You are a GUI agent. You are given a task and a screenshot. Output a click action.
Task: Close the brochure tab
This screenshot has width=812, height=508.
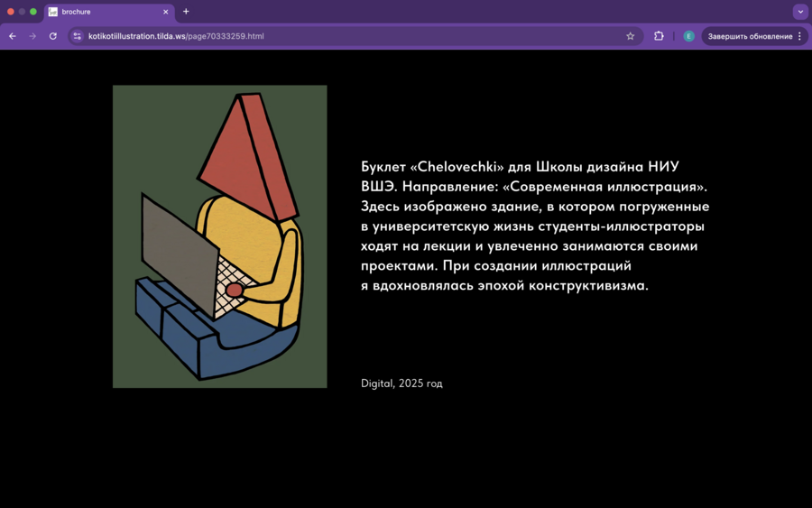(x=166, y=12)
